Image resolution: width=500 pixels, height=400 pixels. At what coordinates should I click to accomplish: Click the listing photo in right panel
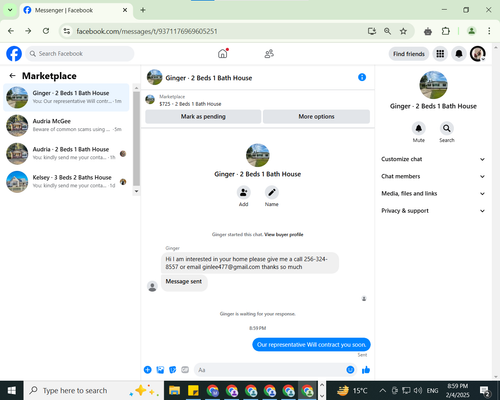(433, 85)
